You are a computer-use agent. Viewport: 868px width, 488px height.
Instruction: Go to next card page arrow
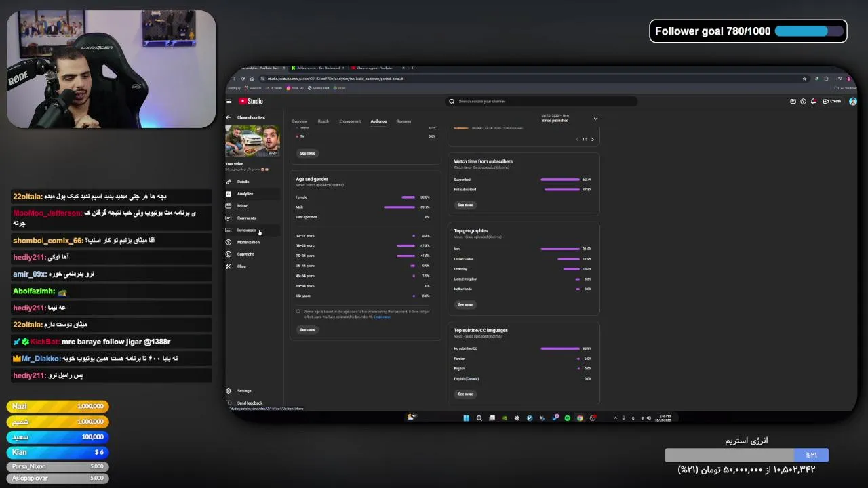coord(592,139)
